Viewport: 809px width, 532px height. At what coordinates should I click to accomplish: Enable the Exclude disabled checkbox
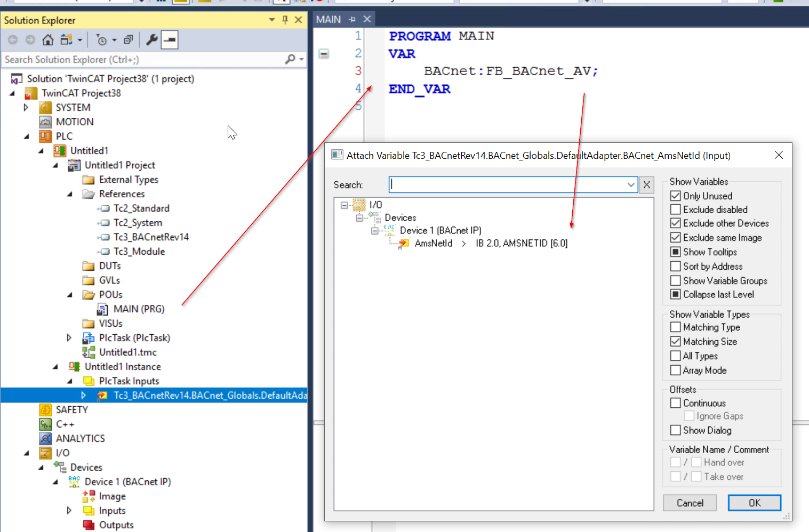pyautogui.click(x=675, y=209)
